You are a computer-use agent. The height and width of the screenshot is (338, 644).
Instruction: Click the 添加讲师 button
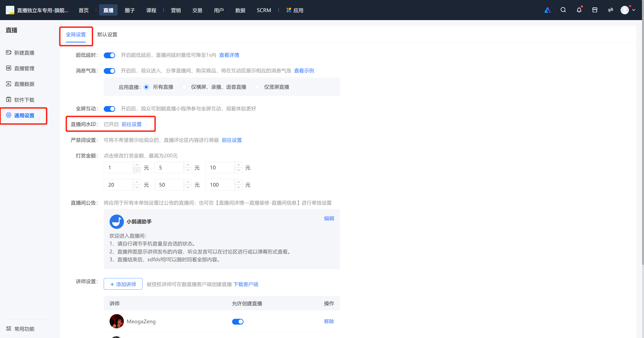[123, 284]
